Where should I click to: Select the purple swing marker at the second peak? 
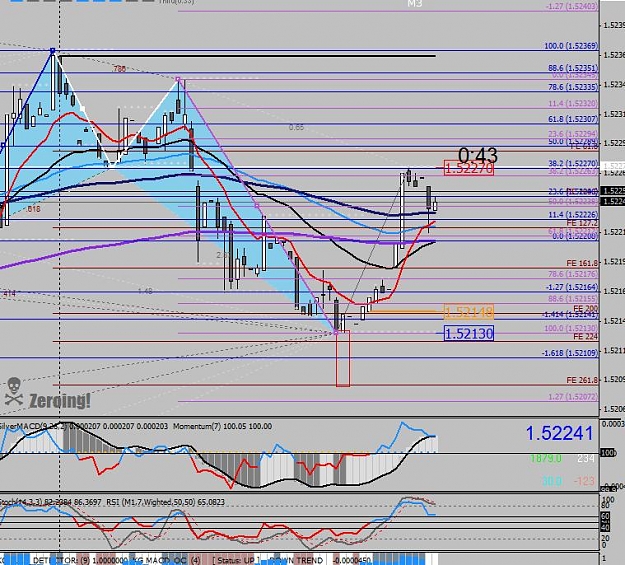pyautogui.click(x=178, y=79)
